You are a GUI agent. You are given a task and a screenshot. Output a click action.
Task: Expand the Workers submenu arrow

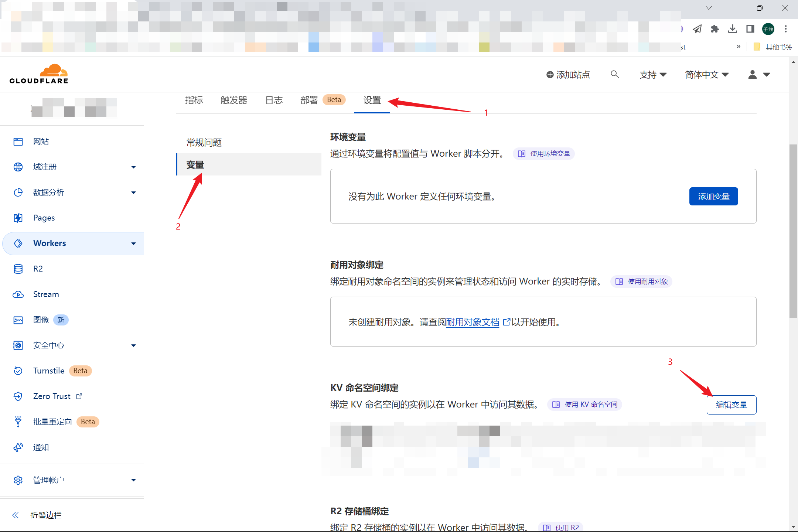coord(133,244)
